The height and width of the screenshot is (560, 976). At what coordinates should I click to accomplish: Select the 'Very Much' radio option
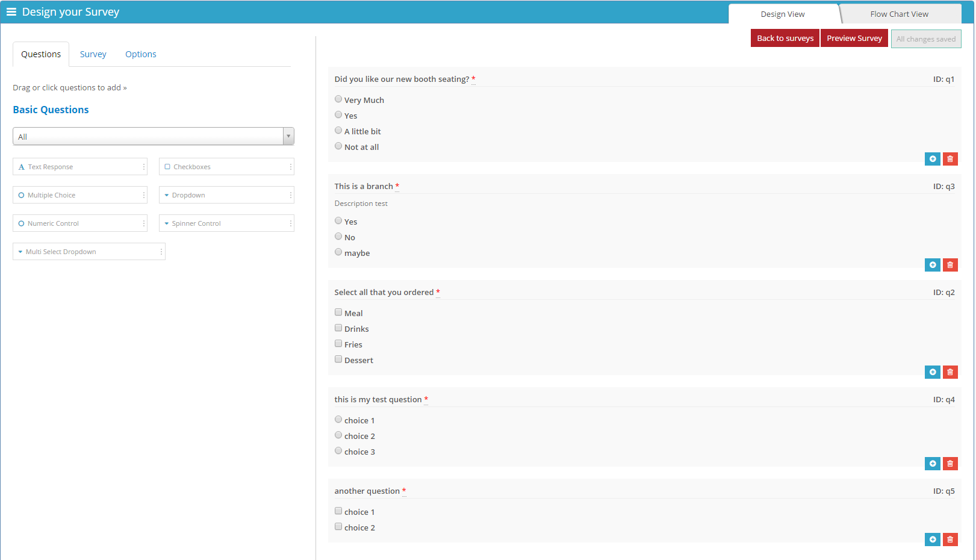point(338,99)
